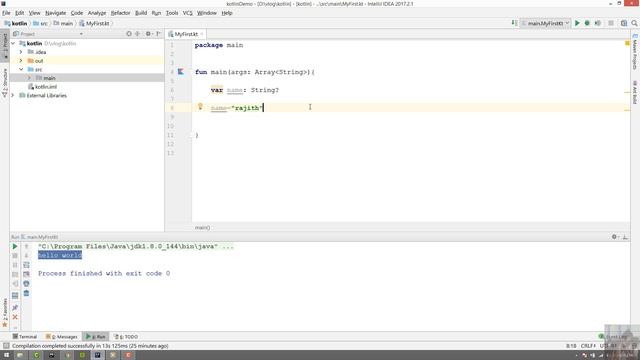Clear the Run console with the trash icon
The width and height of the screenshot is (640, 360).
point(27,293)
